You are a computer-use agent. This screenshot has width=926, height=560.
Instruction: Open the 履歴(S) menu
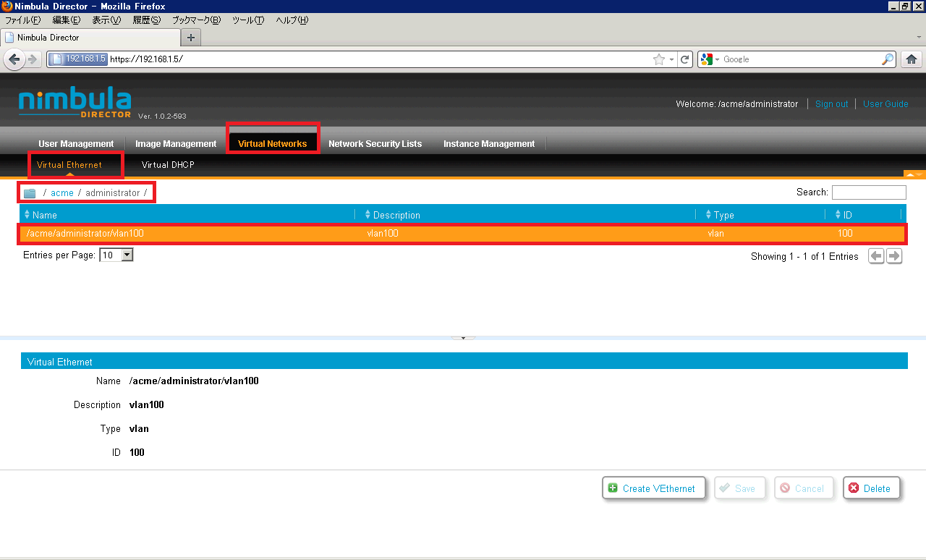coord(146,20)
